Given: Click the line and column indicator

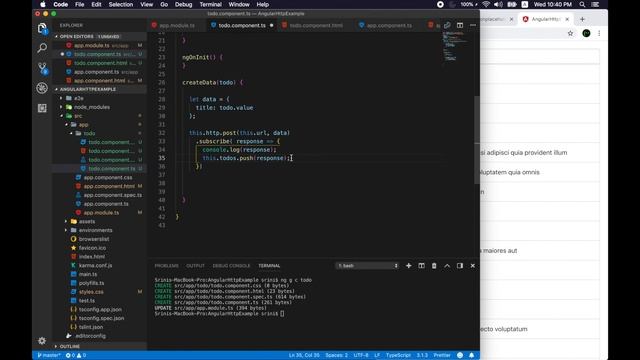Looking at the screenshot, I should pyautogui.click(x=304, y=355).
